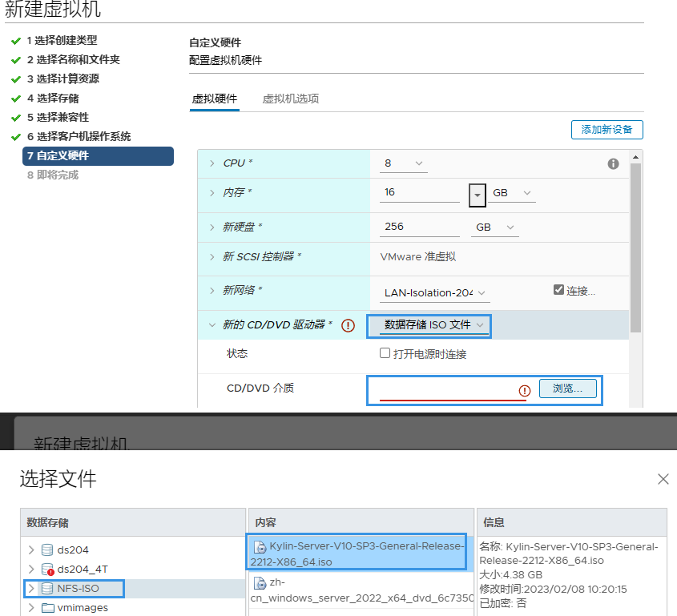Click the NFS-ISO datastore icon
Image resolution: width=677 pixels, height=616 pixels.
[47, 589]
